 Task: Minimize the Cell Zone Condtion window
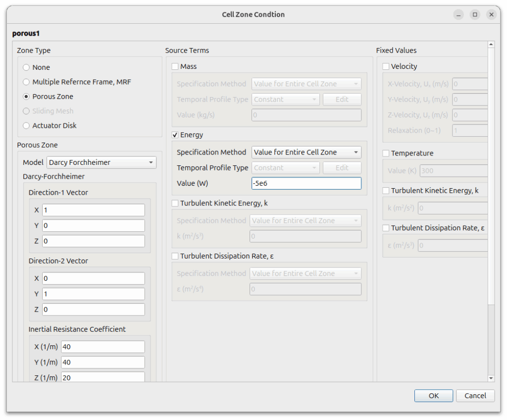tap(458, 14)
